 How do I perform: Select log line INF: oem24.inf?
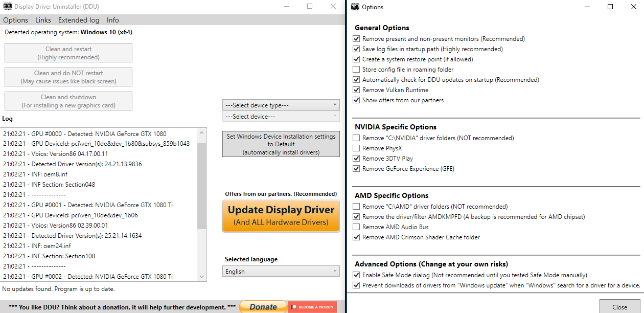[37, 246]
